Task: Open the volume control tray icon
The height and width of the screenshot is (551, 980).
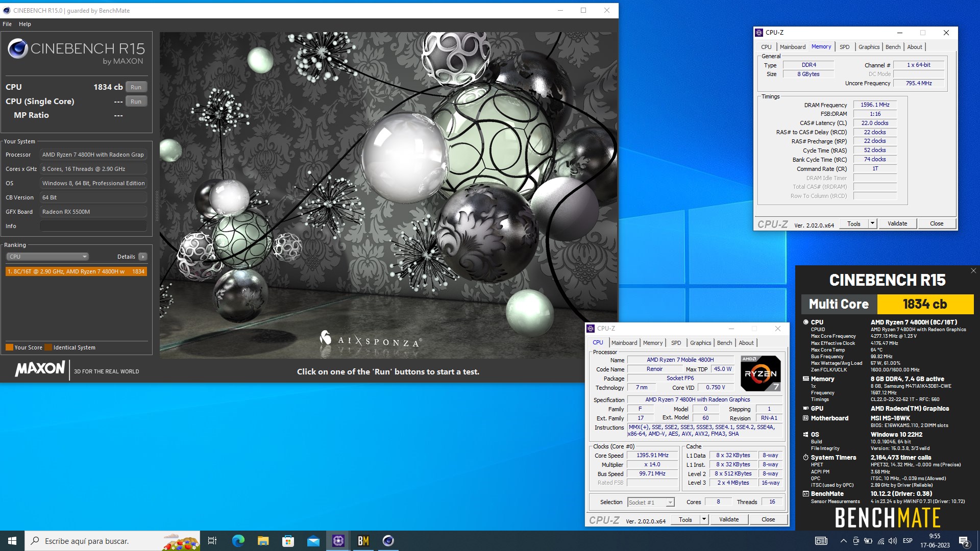Action: (x=893, y=541)
